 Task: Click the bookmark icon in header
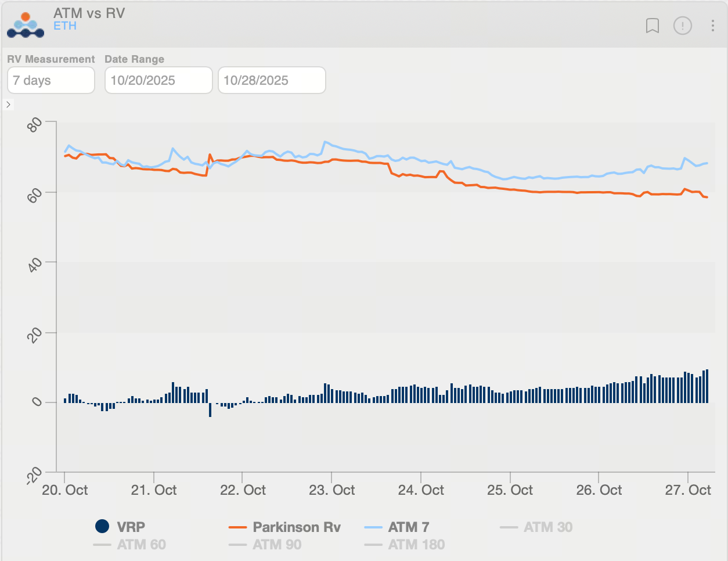653,26
